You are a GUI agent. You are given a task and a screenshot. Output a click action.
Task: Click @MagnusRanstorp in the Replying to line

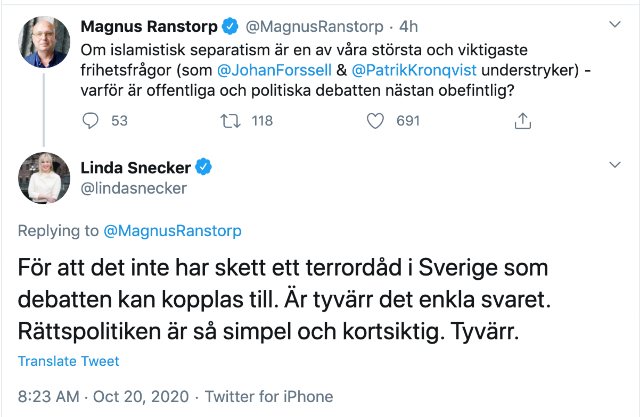click(173, 231)
